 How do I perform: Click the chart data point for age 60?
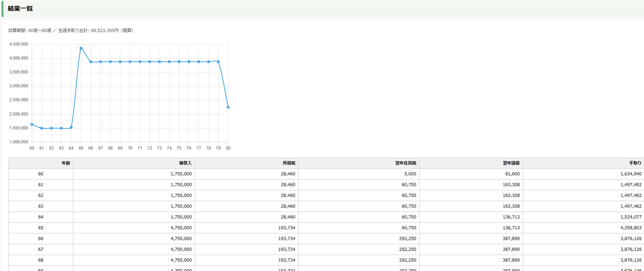pyautogui.click(x=32, y=124)
